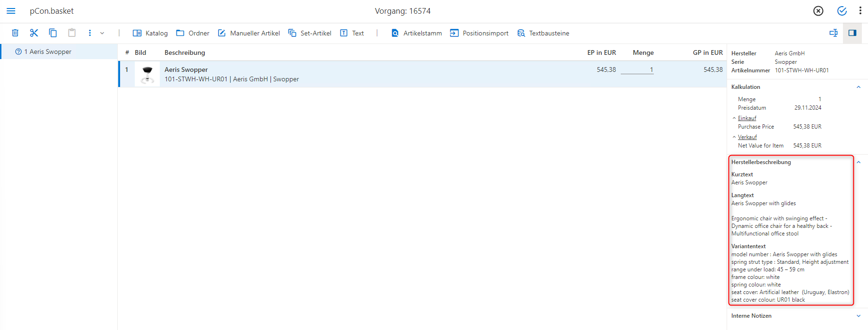
Task: Click the GP in EUR column header
Action: point(708,52)
